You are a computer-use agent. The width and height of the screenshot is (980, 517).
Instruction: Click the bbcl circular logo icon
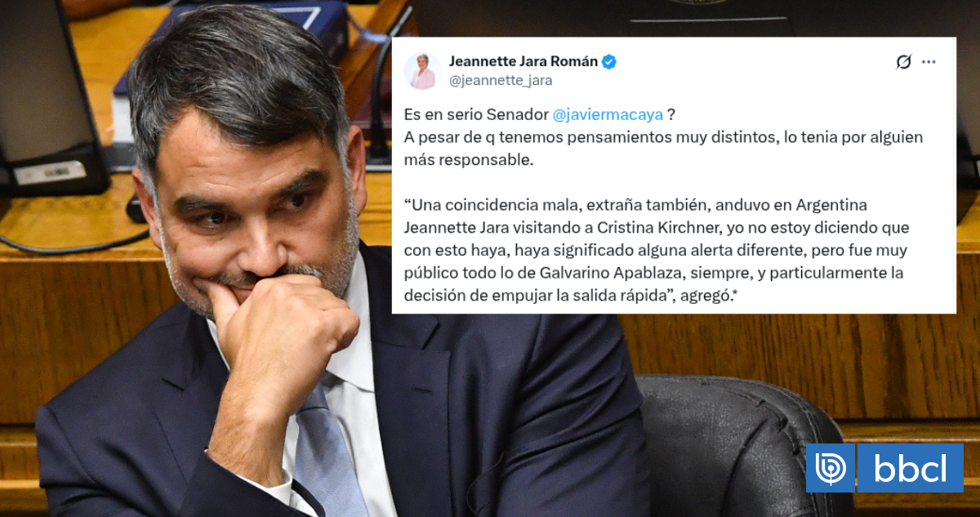pyautogui.click(x=831, y=469)
